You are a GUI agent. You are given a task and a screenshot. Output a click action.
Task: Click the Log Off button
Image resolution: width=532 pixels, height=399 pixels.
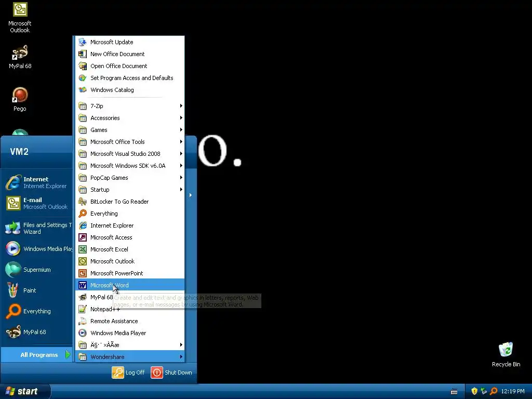128,372
